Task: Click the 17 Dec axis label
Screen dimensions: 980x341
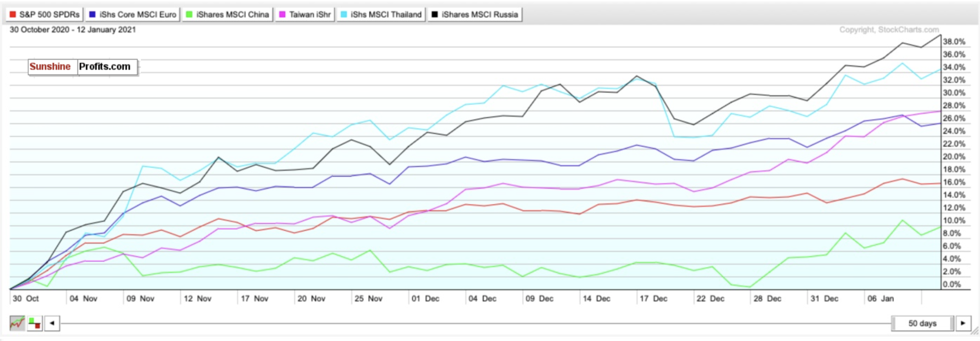Action: coord(653,299)
